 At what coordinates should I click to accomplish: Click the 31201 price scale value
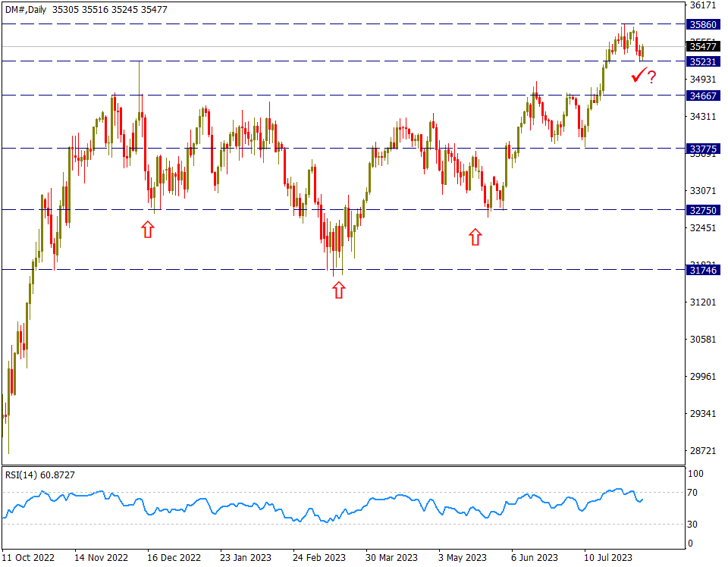(x=703, y=302)
